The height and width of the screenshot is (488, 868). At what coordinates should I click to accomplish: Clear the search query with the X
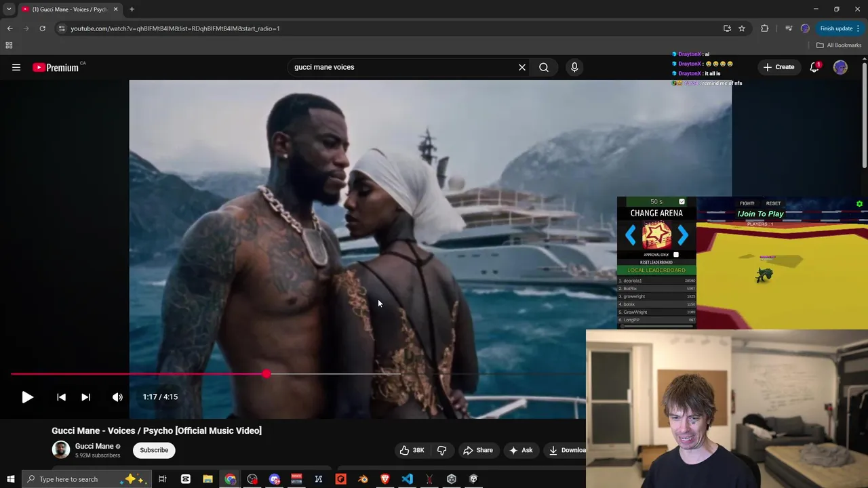522,67
